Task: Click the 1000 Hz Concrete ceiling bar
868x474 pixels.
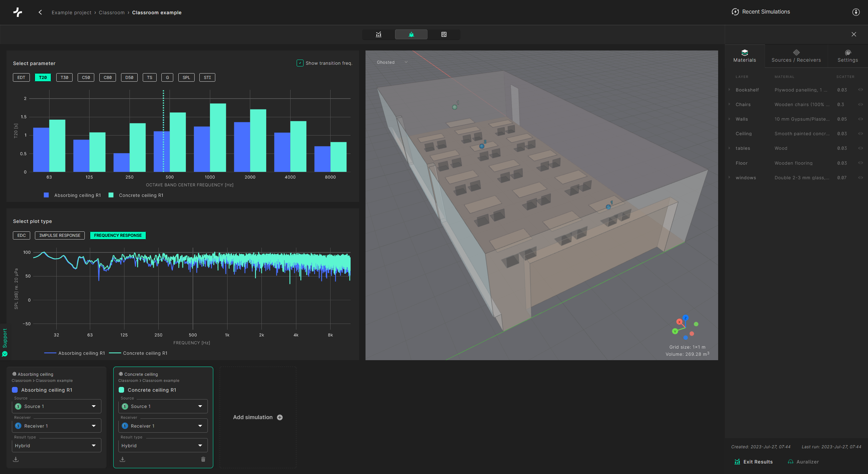Action: (x=218, y=138)
